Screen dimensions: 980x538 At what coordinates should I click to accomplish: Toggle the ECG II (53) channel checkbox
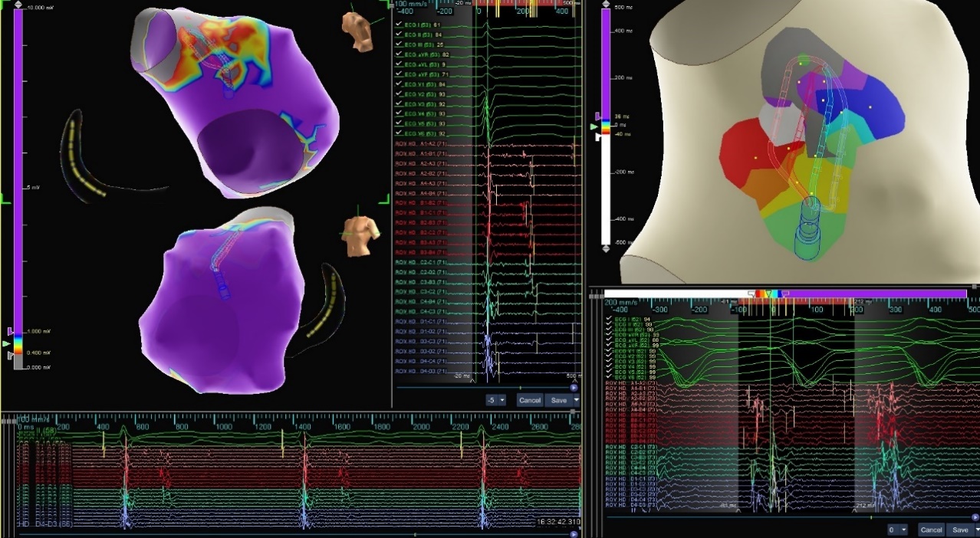[x=399, y=35]
